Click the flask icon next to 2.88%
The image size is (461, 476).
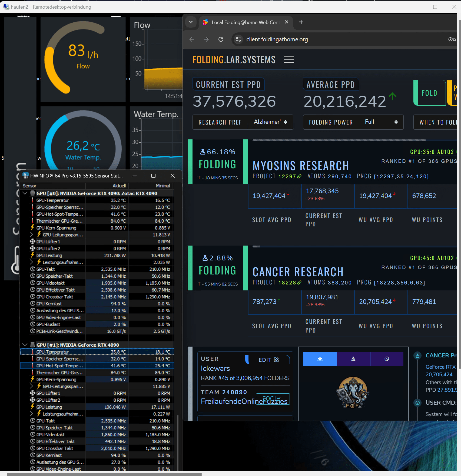click(x=205, y=258)
